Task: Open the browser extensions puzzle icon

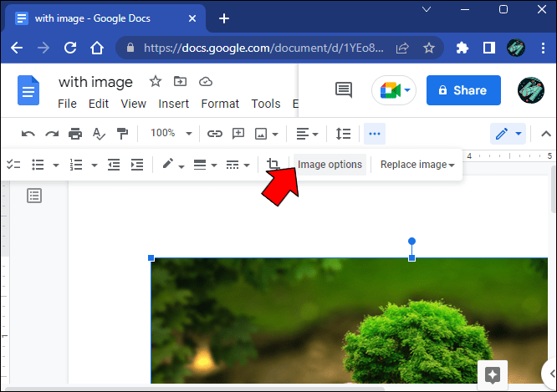Action: click(462, 48)
